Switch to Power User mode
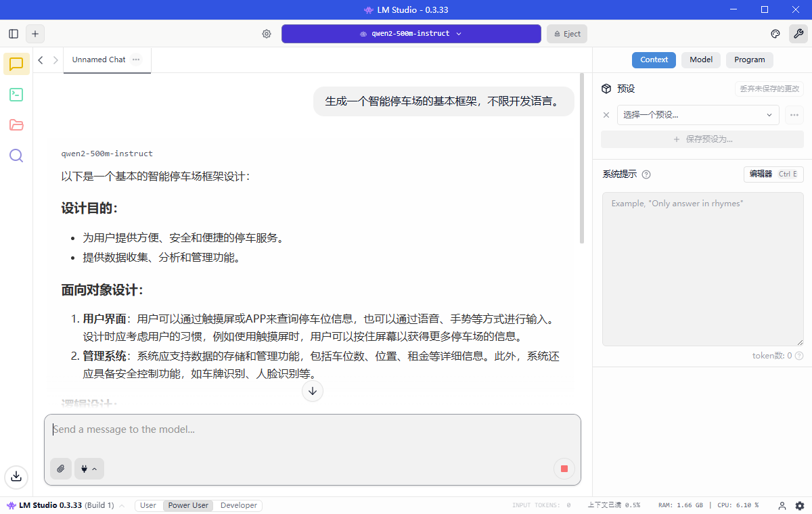This screenshot has height=514, width=812. pos(187,505)
